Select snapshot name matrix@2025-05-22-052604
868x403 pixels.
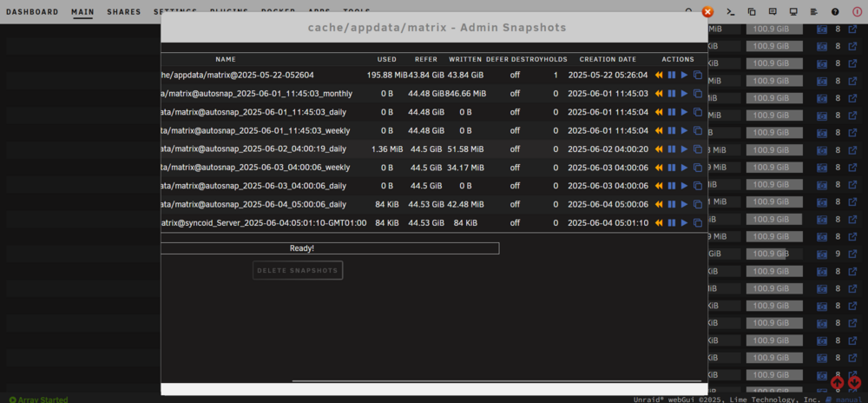pyautogui.click(x=240, y=75)
